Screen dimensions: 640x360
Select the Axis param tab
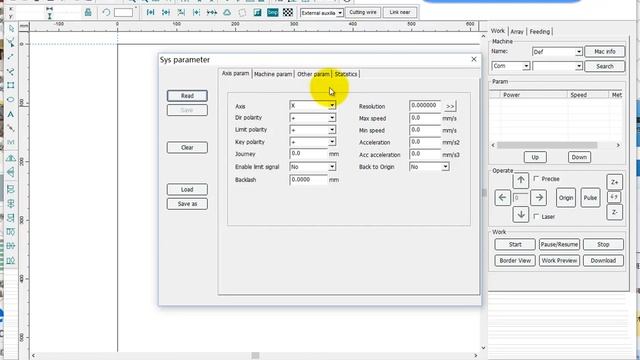point(235,73)
